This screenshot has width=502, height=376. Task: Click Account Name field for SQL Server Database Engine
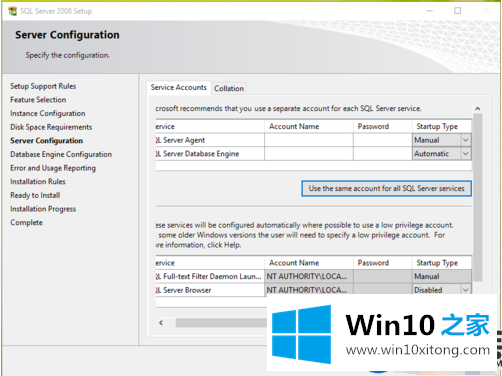(x=309, y=154)
